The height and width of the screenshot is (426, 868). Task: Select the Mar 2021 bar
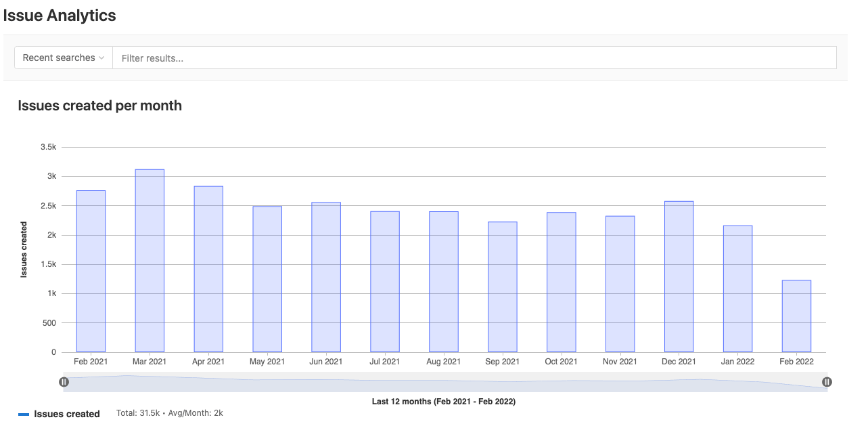pyautogui.click(x=150, y=257)
